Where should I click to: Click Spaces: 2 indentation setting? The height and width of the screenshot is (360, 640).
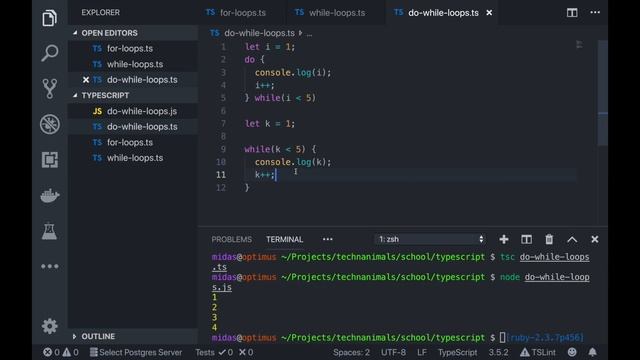(351, 352)
